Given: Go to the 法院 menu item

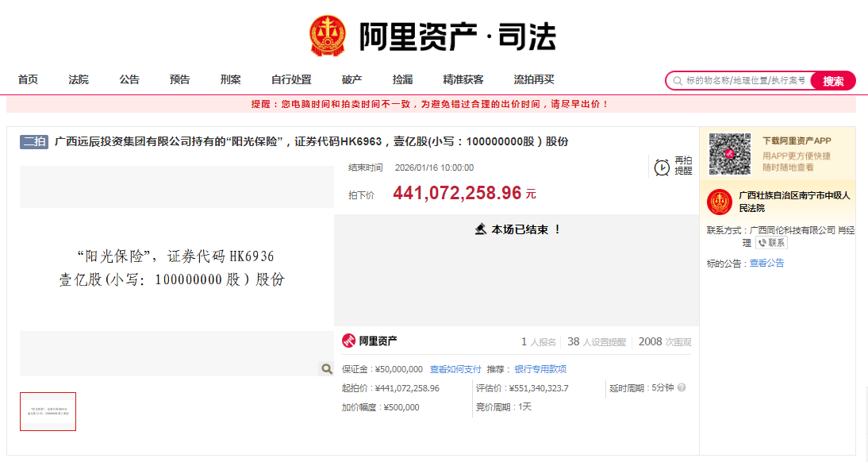Looking at the screenshot, I should tap(79, 80).
